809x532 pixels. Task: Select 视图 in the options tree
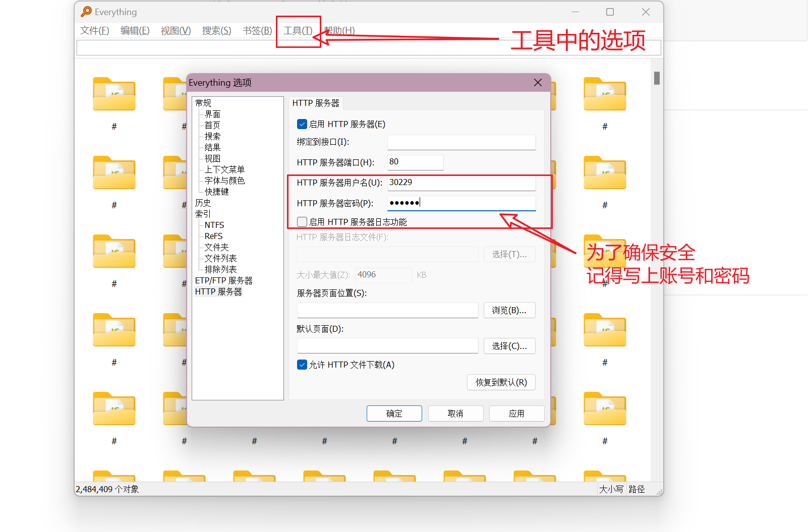[x=212, y=159]
